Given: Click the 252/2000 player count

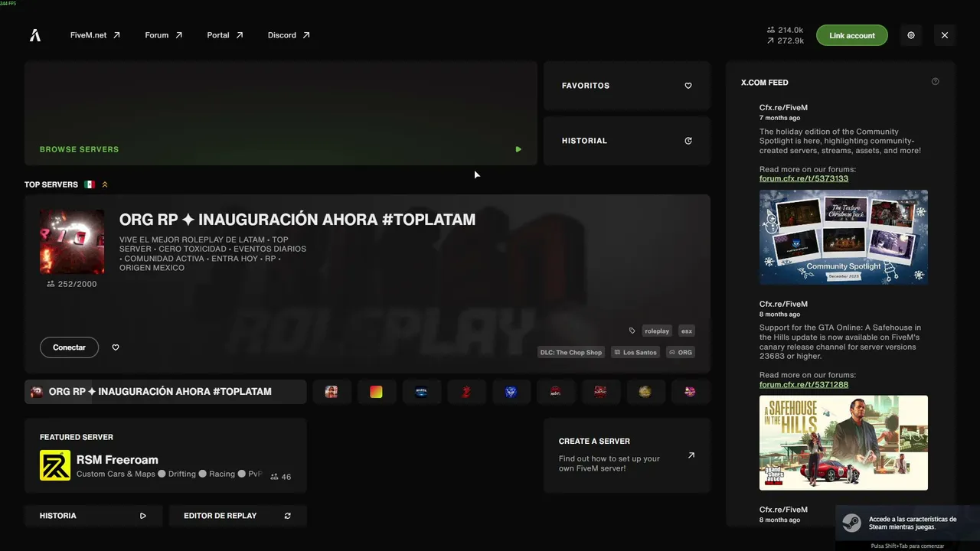Looking at the screenshot, I should click(72, 284).
